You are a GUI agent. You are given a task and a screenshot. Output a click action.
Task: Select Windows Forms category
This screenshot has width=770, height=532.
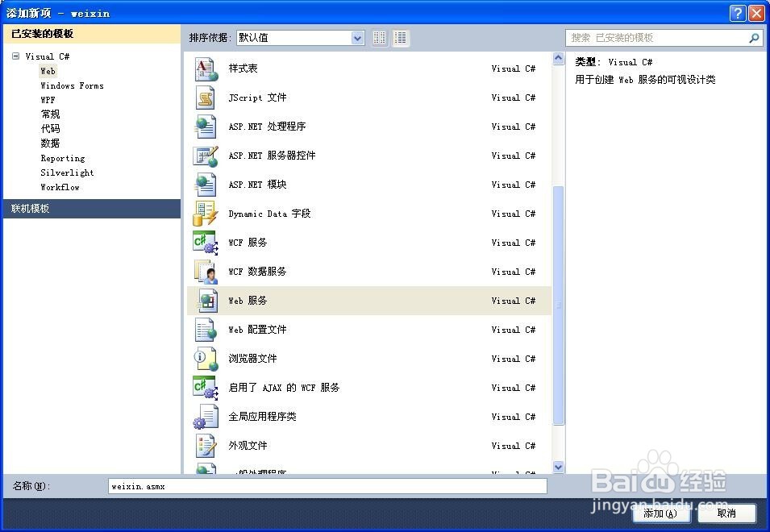click(73, 85)
